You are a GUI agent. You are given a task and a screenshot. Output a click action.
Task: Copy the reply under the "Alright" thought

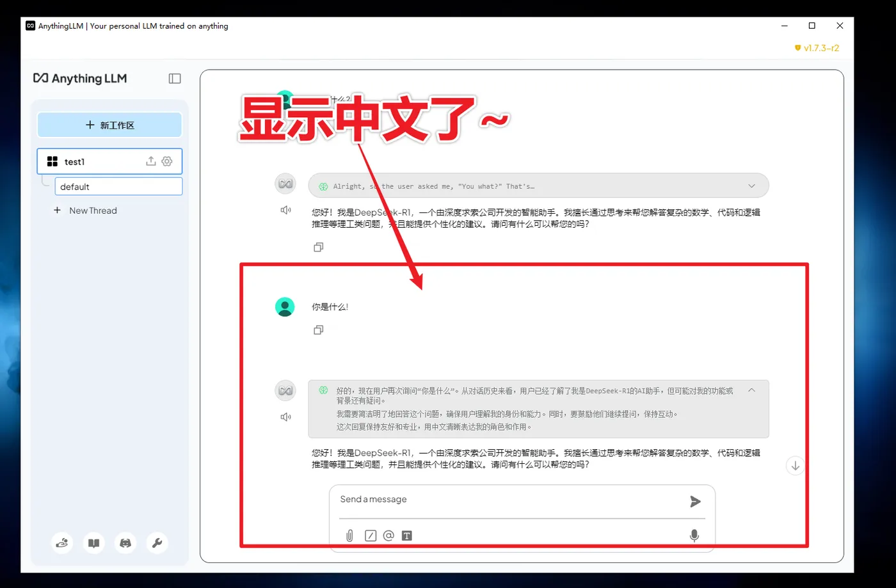click(x=318, y=247)
